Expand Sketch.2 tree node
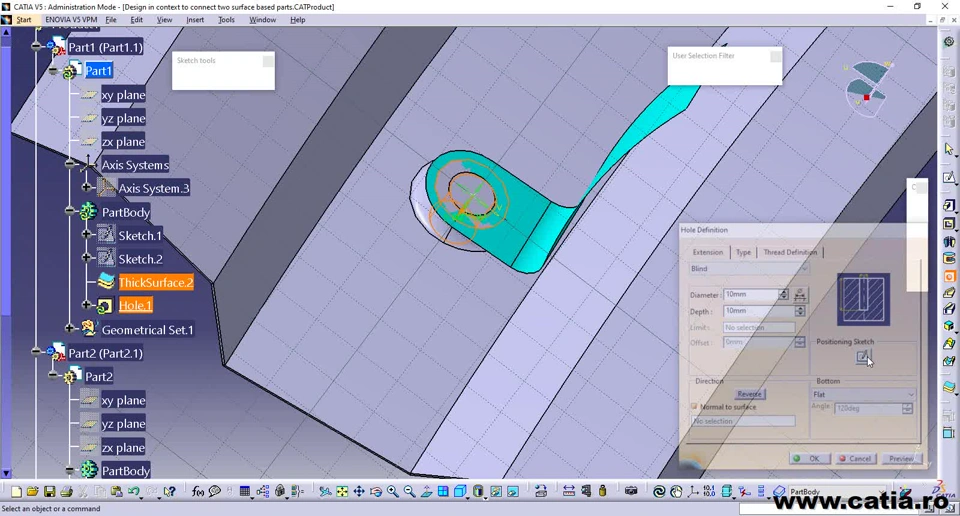 pyautogui.click(x=86, y=258)
